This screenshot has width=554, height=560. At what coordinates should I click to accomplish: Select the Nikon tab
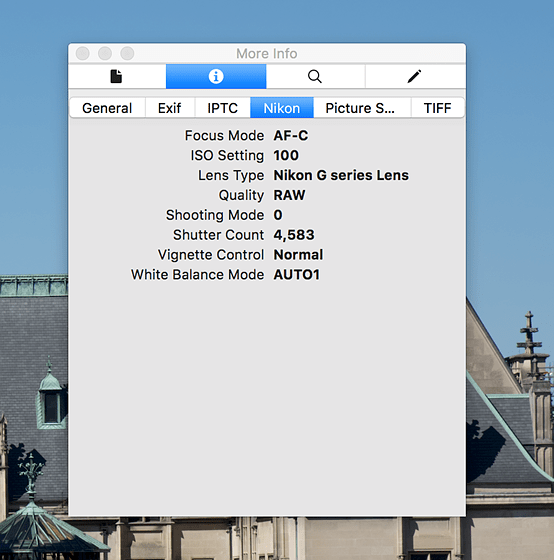(282, 108)
